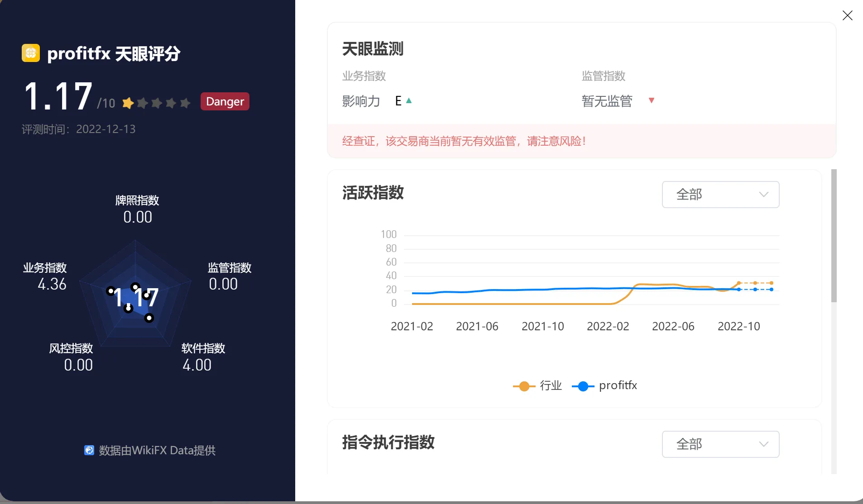This screenshot has width=863, height=504.
Task: Toggle the profitfx legend series
Action: (x=604, y=385)
